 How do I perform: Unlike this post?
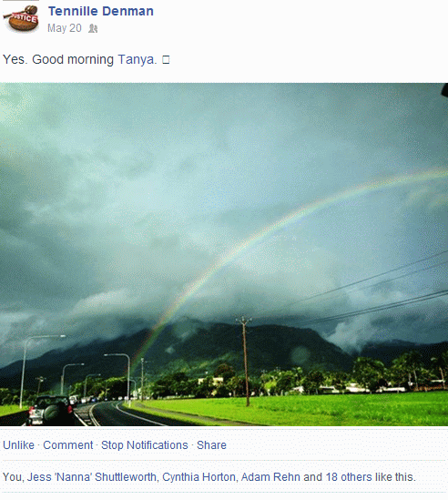click(18, 444)
